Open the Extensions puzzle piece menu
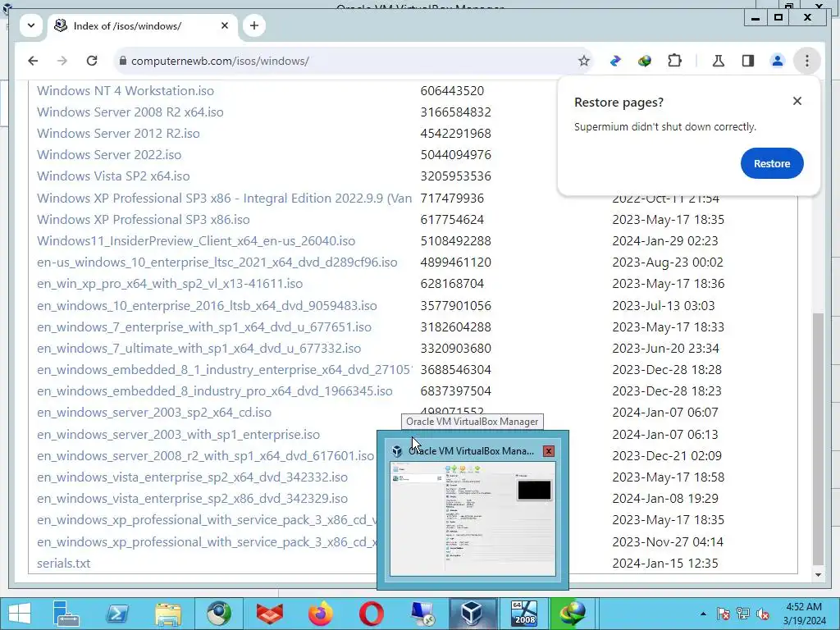The width and height of the screenshot is (840, 630). pyautogui.click(x=675, y=61)
